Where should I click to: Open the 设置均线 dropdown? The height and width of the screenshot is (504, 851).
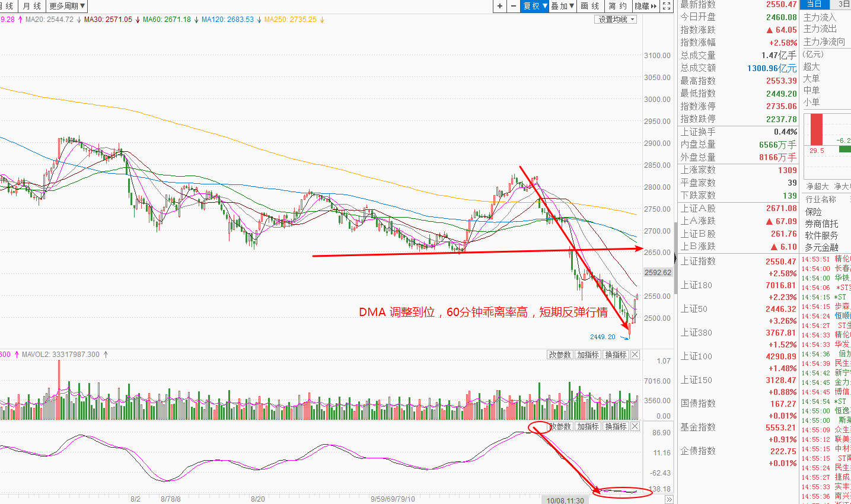click(616, 20)
